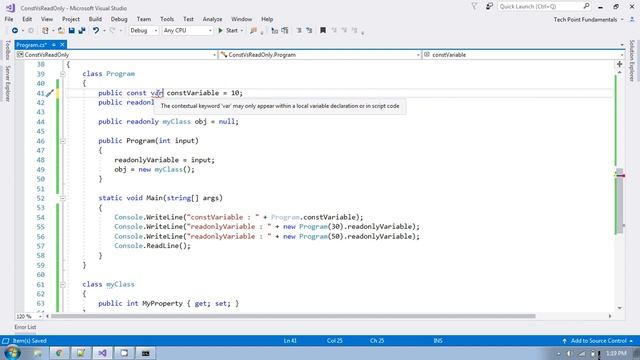
Task: Undo the last edit
Action: tap(96, 31)
